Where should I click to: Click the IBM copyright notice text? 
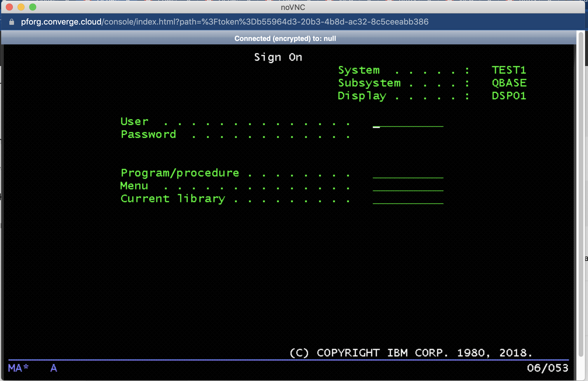coord(411,353)
